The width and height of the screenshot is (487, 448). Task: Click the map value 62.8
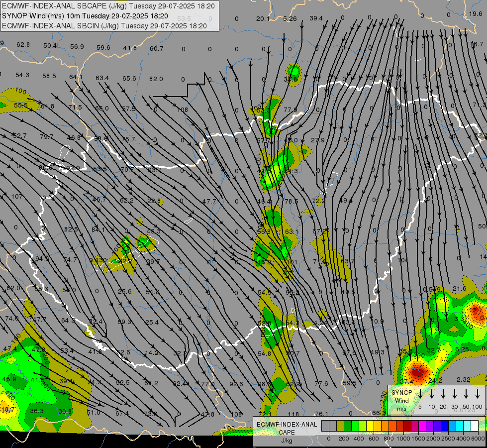click(23, 45)
